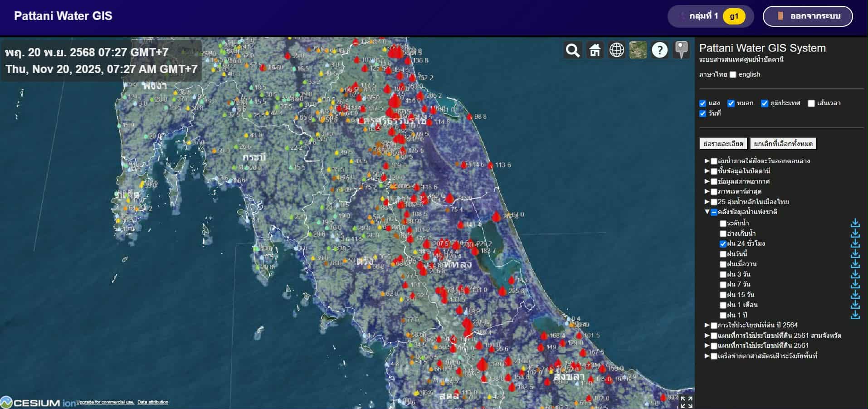The height and width of the screenshot is (409, 868).
Task: Open the map search magnifier tool
Action: click(x=573, y=50)
